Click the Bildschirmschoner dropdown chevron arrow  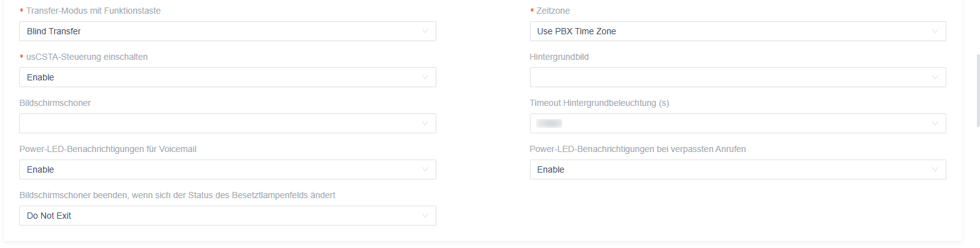point(425,123)
